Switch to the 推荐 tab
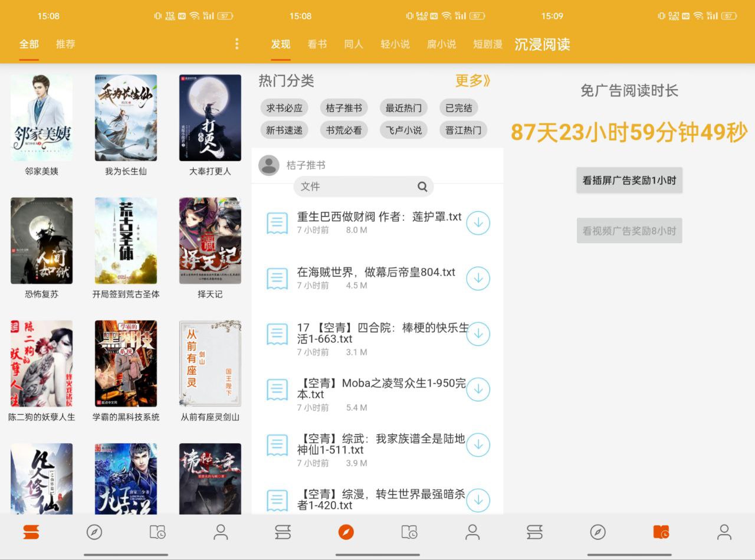 (65, 44)
